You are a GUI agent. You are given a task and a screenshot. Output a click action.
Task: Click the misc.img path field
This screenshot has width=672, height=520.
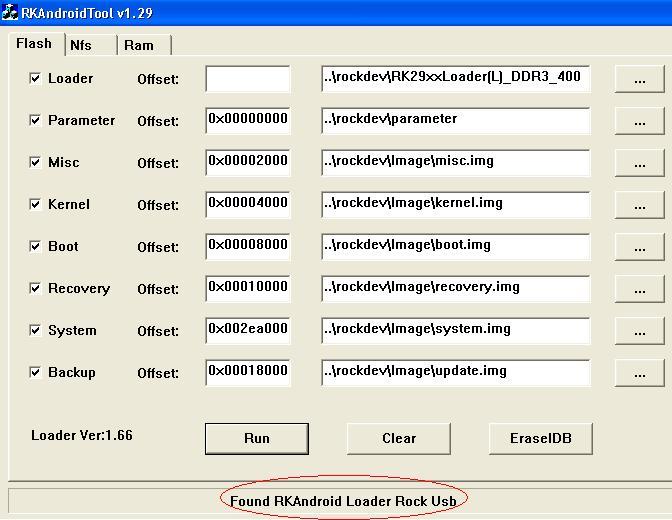tap(456, 163)
